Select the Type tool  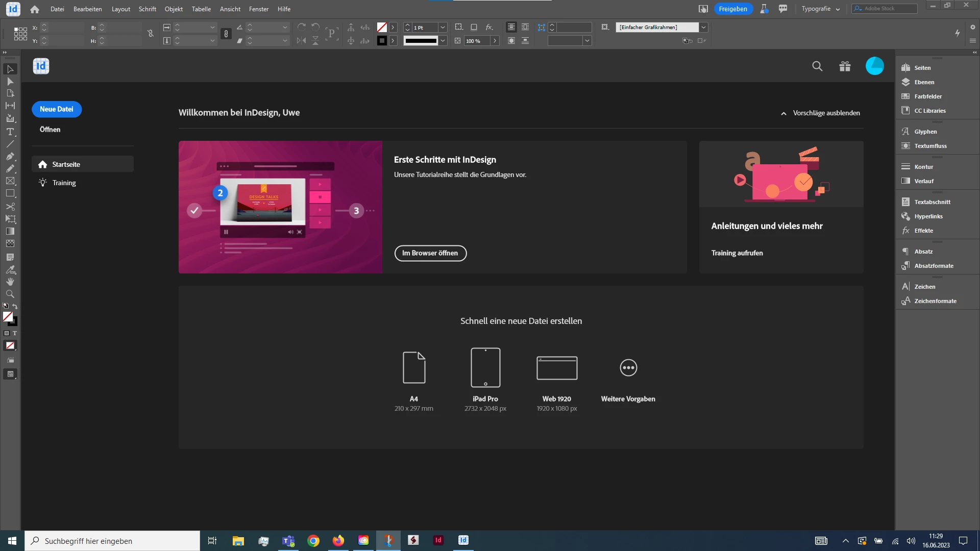(x=10, y=132)
